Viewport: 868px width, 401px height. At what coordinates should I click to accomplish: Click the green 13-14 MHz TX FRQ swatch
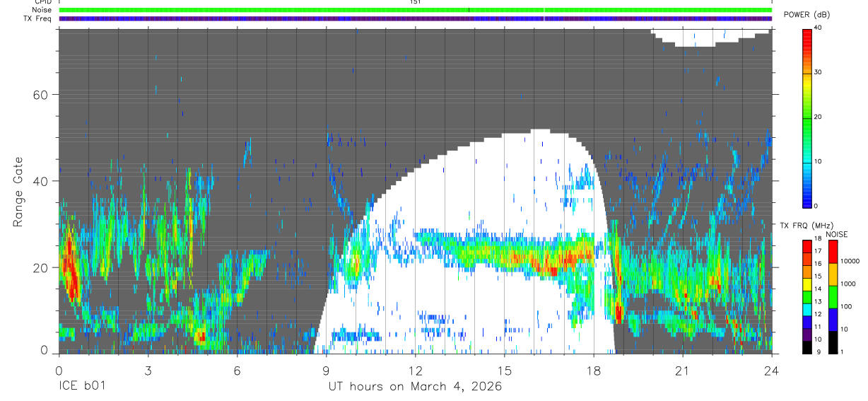[x=807, y=297]
